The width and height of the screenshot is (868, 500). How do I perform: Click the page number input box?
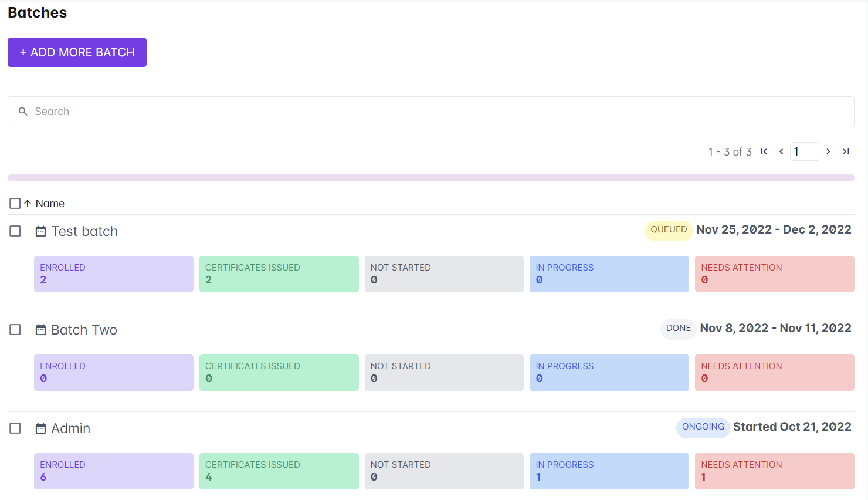coord(805,151)
